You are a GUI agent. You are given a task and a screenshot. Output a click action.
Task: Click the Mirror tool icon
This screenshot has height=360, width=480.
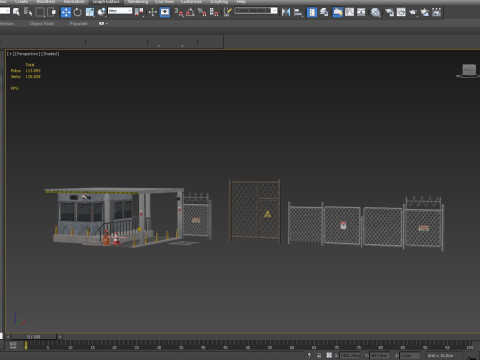point(286,12)
